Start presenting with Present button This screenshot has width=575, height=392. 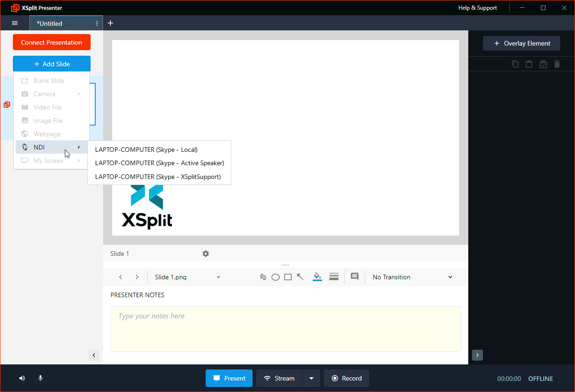[x=229, y=378]
